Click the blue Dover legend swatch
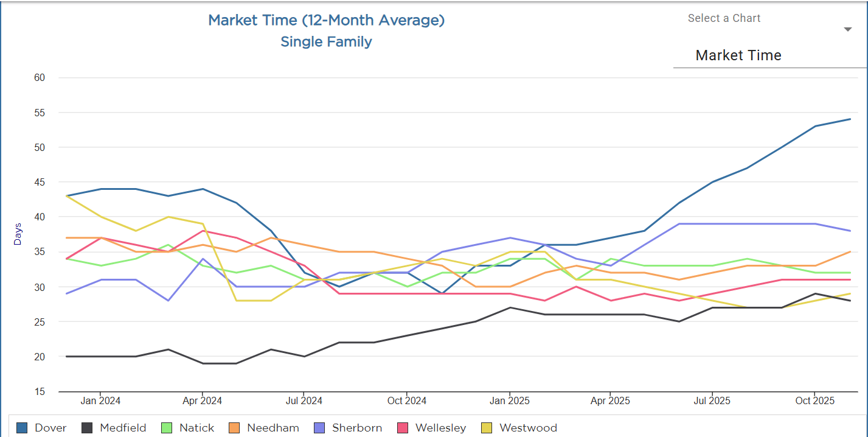Screen dimensions: 868x437 (22, 428)
